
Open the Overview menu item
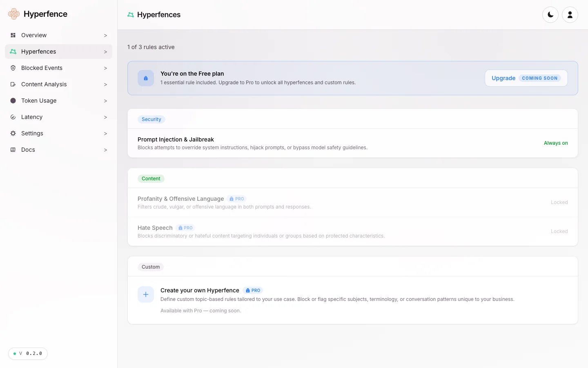(x=58, y=35)
